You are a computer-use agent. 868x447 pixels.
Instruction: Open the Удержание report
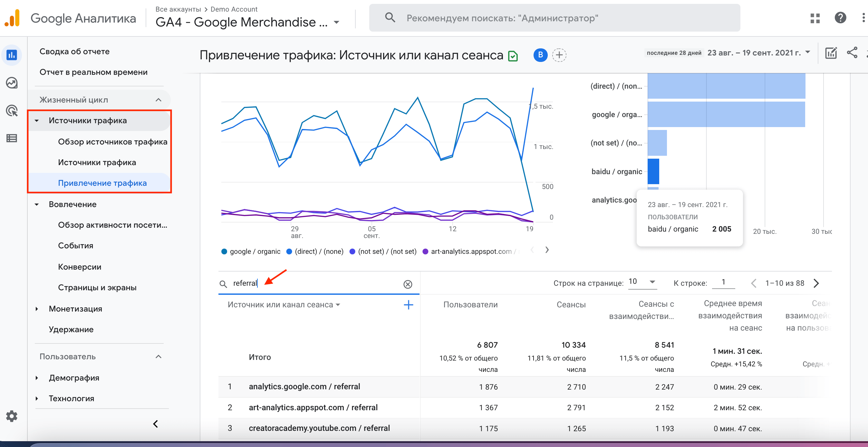click(71, 329)
